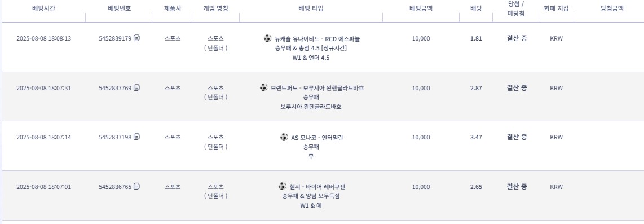644x224 pixels.
Task: Sort by the 베팅시간 column header
Action: click(43, 8)
